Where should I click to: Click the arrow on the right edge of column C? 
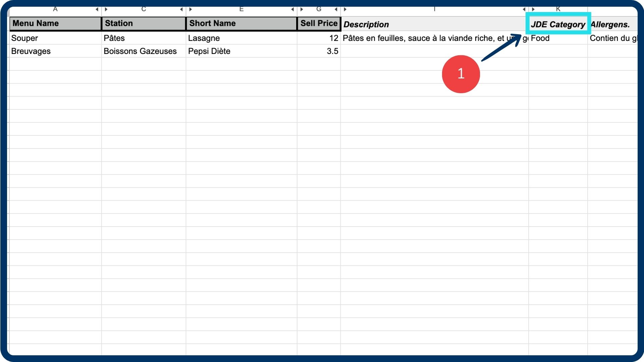[x=181, y=9]
